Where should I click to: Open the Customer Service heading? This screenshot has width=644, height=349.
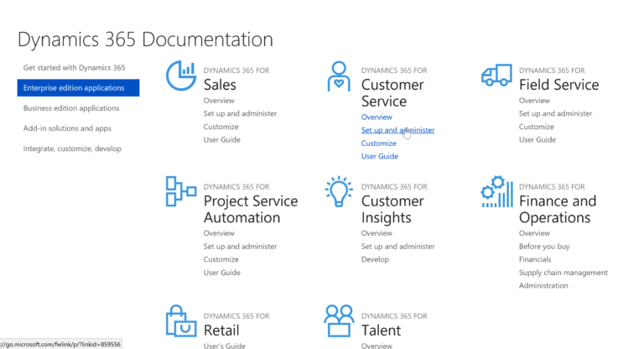[392, 93]
